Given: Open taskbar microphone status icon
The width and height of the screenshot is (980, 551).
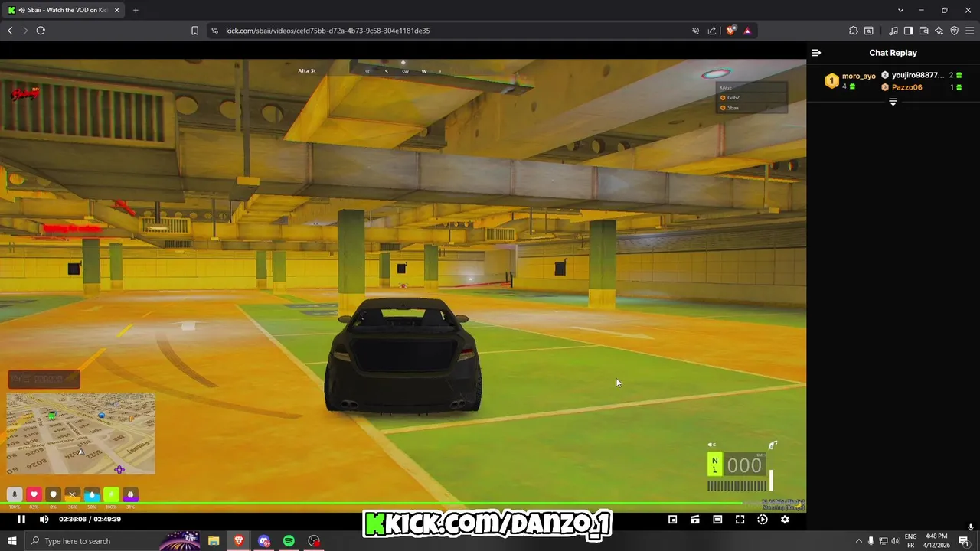Looking at the screenshot, I should pyautogui.click(x=871, y=541).
